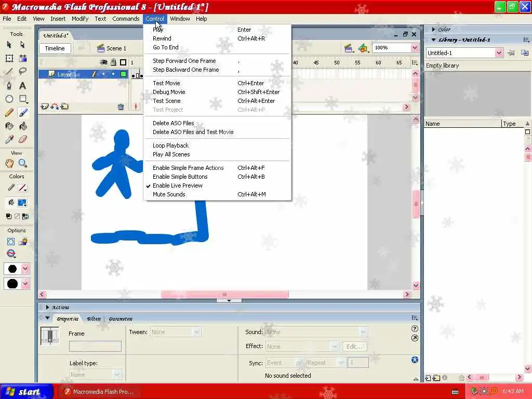
Task: Click the Add Motion Guide icon
Action: [x=54, y=107]
